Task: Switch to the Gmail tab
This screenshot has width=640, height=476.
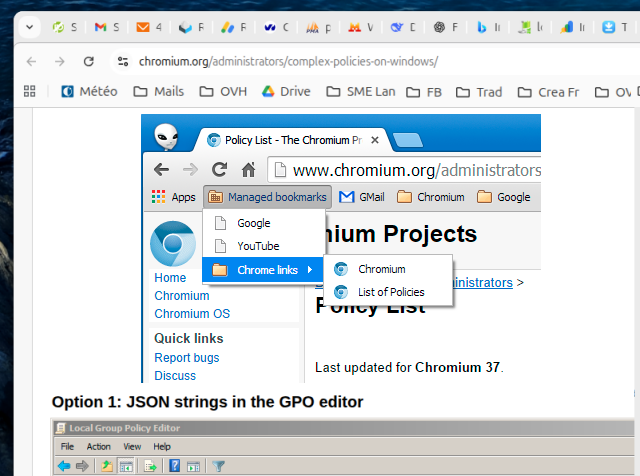Action: pyautogui.click(x=107, y=28)
